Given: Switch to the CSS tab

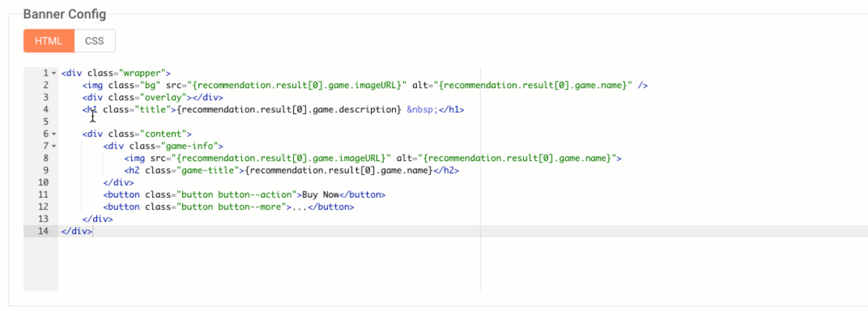Looking at the screenshot, I should click(94, 41).
